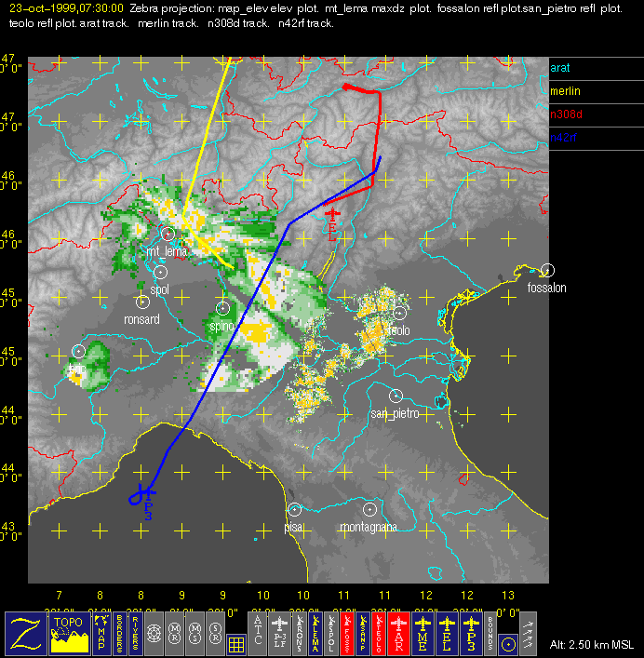Click the blue P3 aircraft marker

148,502
